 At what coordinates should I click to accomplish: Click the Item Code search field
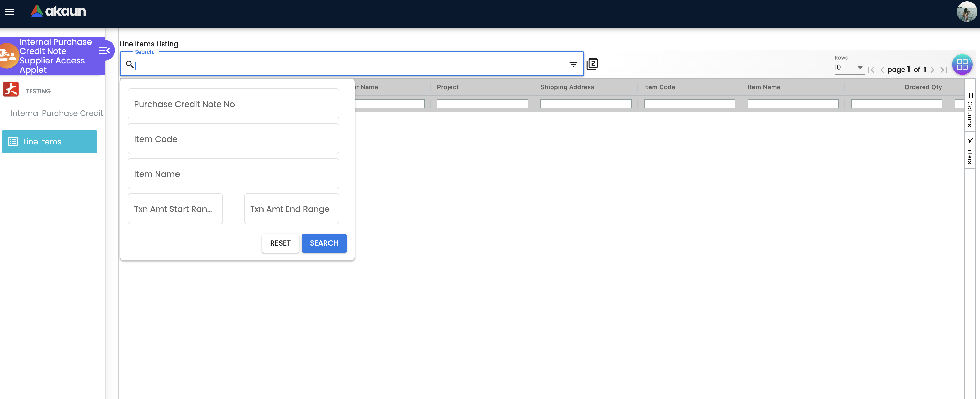pyautogui.click(x=233, y=139)
